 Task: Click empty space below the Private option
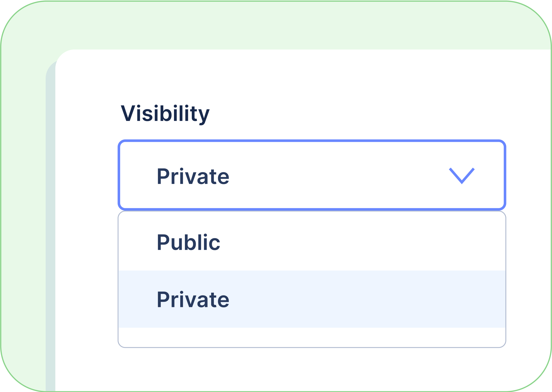coord(312,337)
